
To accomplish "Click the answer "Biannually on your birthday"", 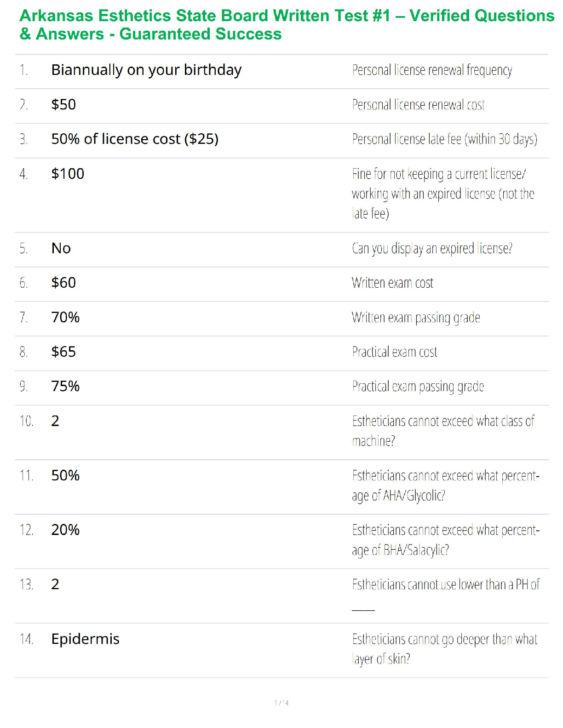I will pos(146,70).
